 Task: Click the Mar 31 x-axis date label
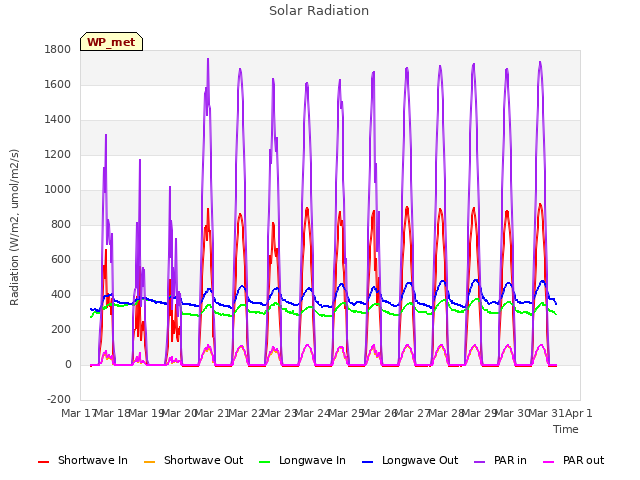pos(546,413)
